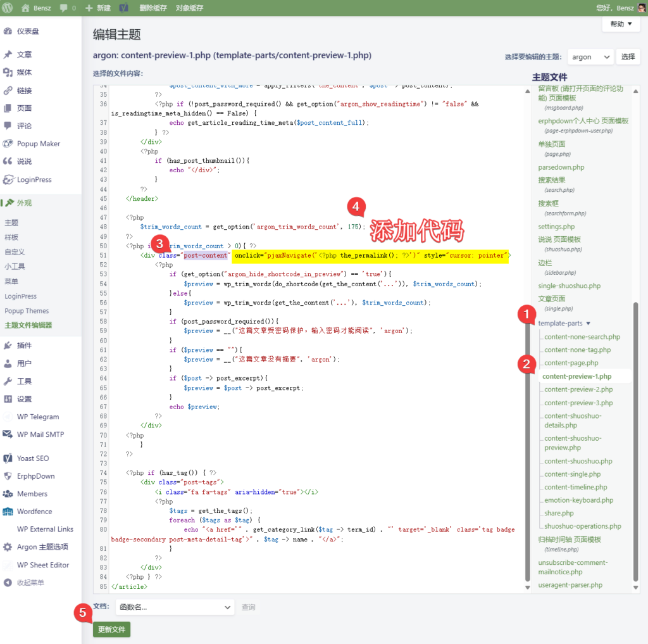Open the argon theme selection dropdown
Viewport: 648px width, 644px height.
(590, 57)
